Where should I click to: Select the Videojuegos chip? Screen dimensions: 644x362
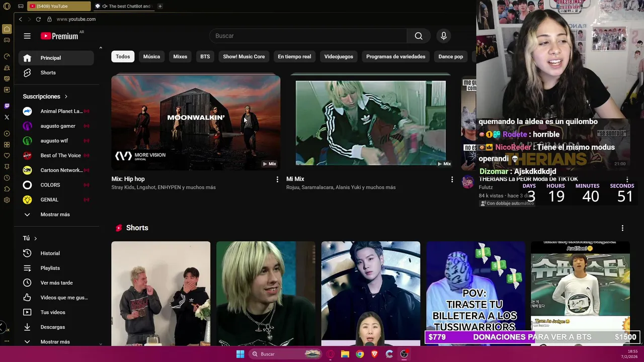(x=339, y=56)
